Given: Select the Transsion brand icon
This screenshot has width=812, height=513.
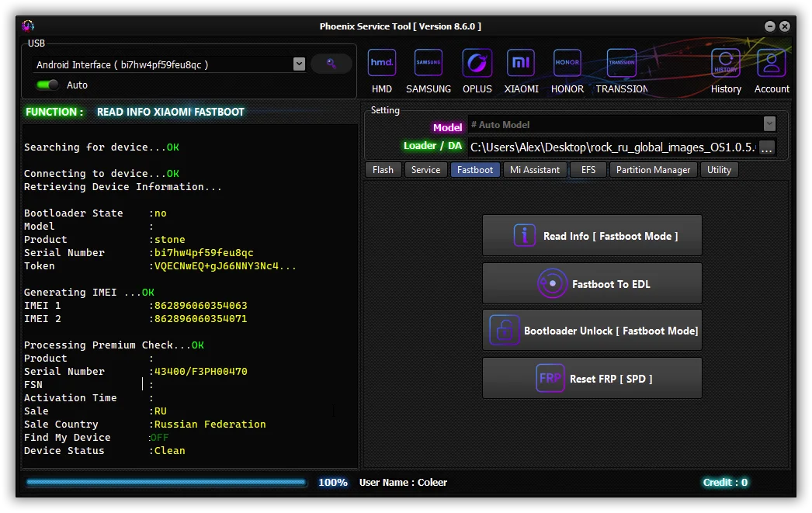Looking at the screenshot, I should (622, 64).
